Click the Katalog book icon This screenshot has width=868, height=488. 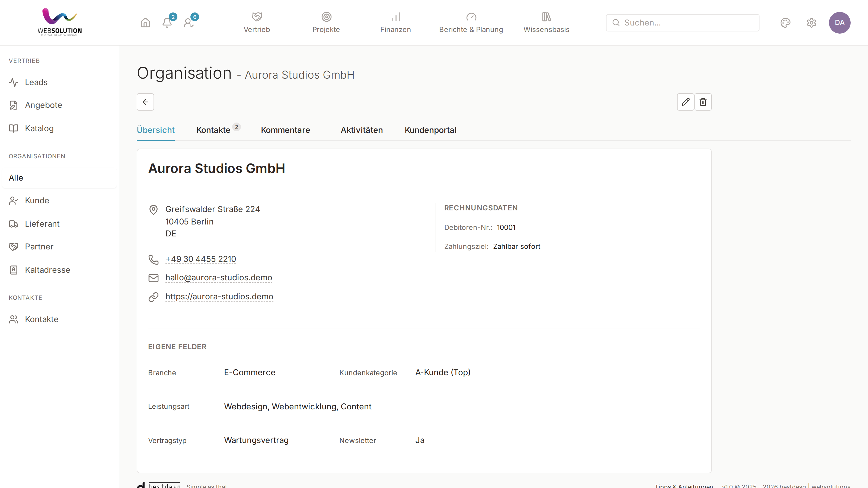(x=14, y=128)
